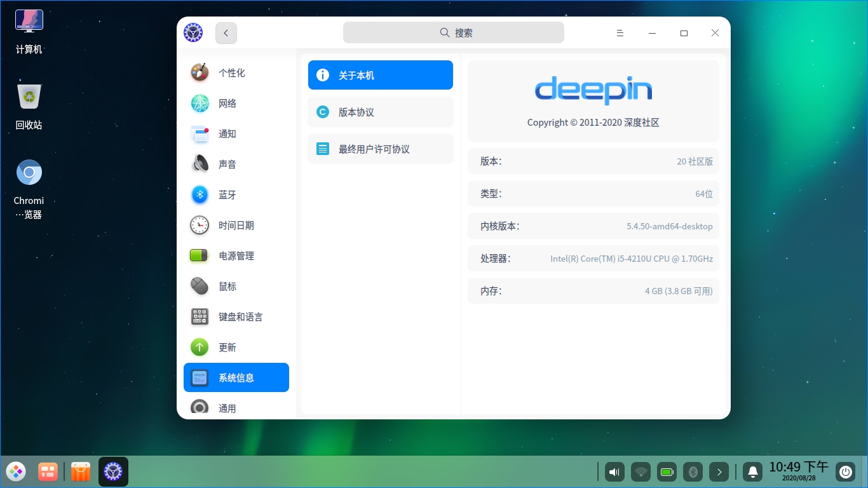
Task: Open Keyboard and Language (键盘和语言) settings
Action: (240, 317)
